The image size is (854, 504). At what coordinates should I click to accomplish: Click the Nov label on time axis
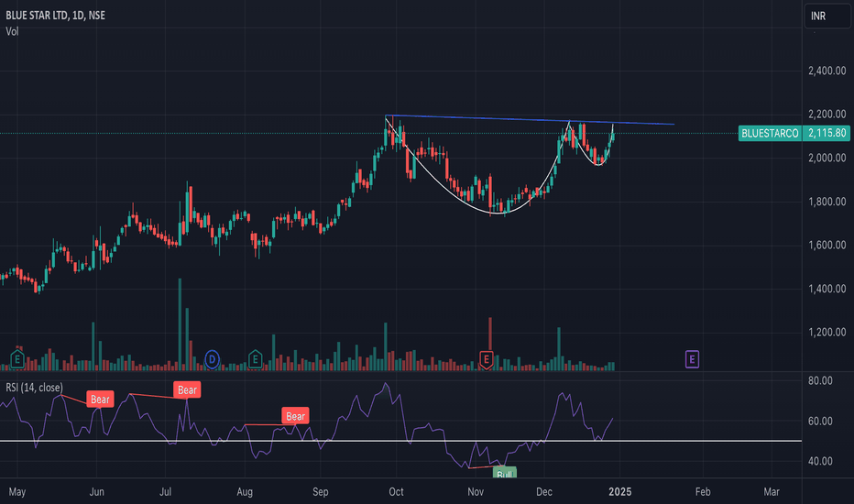tap(476, 492)
